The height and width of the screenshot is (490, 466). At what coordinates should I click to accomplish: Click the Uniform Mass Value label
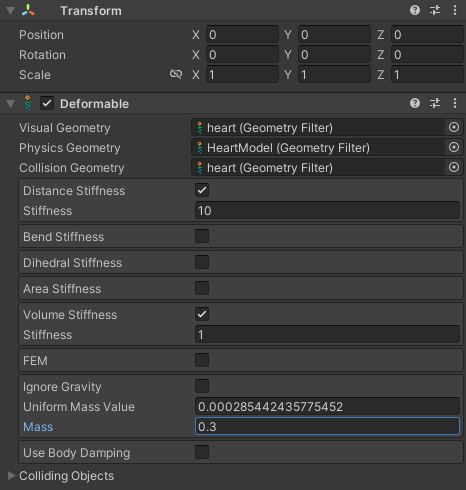coord(79,407)
